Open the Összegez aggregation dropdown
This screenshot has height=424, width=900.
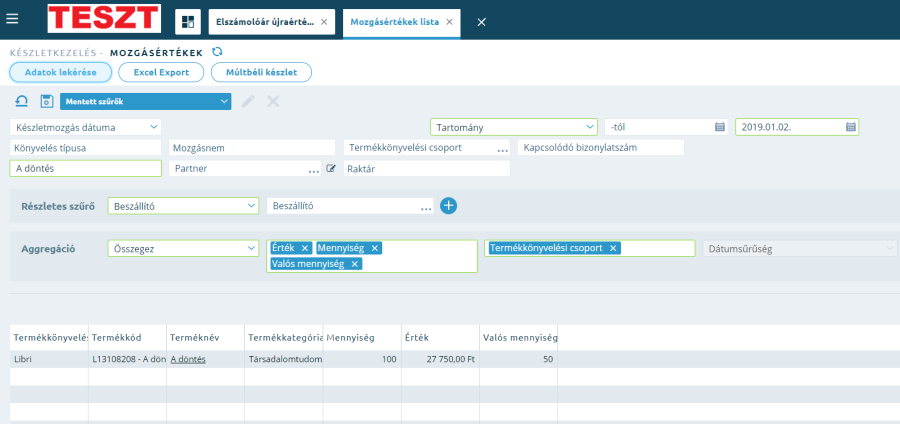click(x=183, y=248)
